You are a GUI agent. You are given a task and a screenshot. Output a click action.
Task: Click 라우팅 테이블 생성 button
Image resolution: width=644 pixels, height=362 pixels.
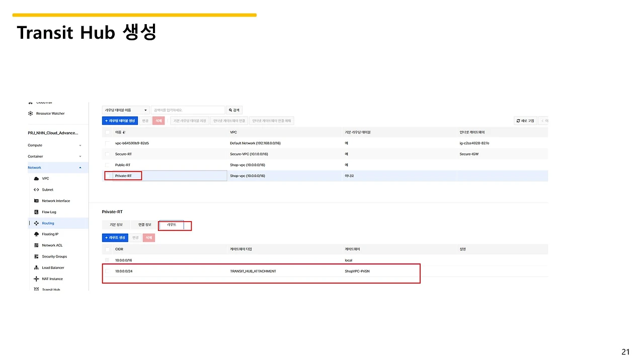(x=120, y=121)
